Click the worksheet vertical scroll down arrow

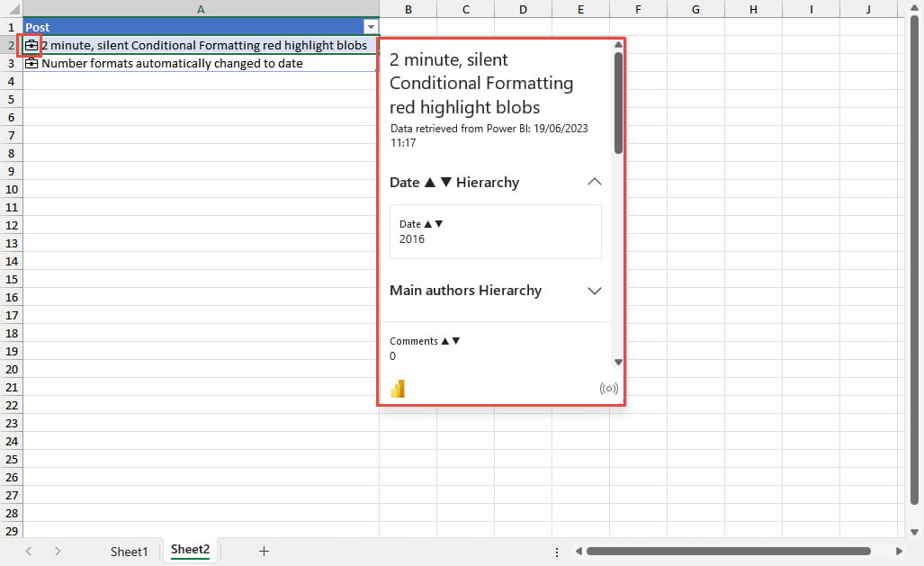point(914,532)
